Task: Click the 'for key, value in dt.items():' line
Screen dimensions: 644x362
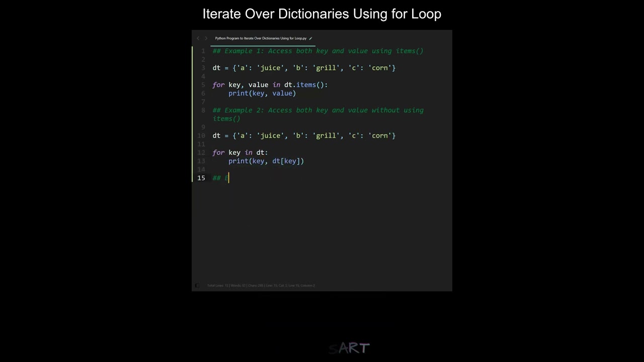Action: pyautogui.click(x=270, y=85)
